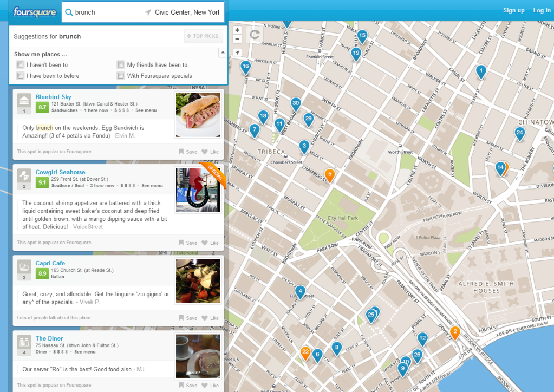This screenshot has height=392, width=554.
Task: Click See menu for Bluebird Sky
Action: pos(146,110)
